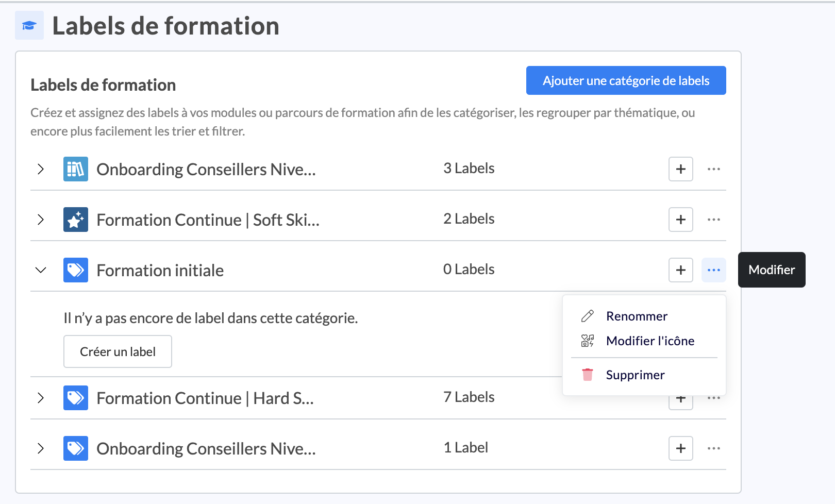This screenshot has width=835, height=504.
Task: Click the tag icon next to Formation initiale
Action: (76, 270)
